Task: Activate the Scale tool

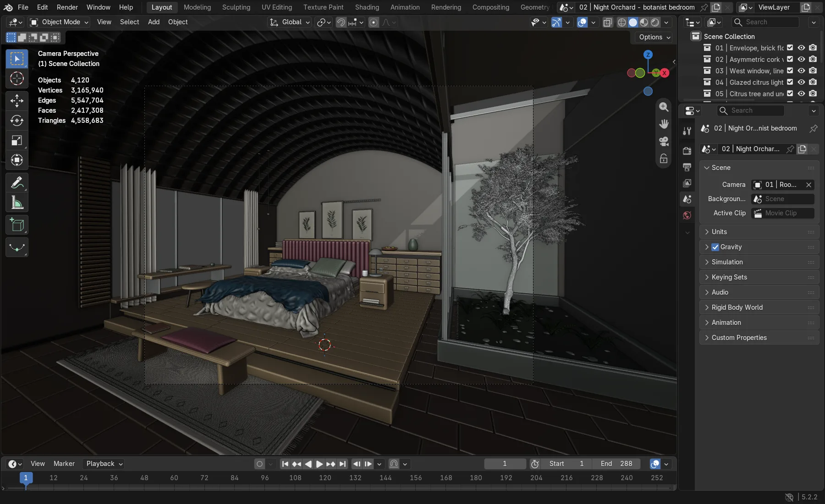Action: click(x=17, y=140)
